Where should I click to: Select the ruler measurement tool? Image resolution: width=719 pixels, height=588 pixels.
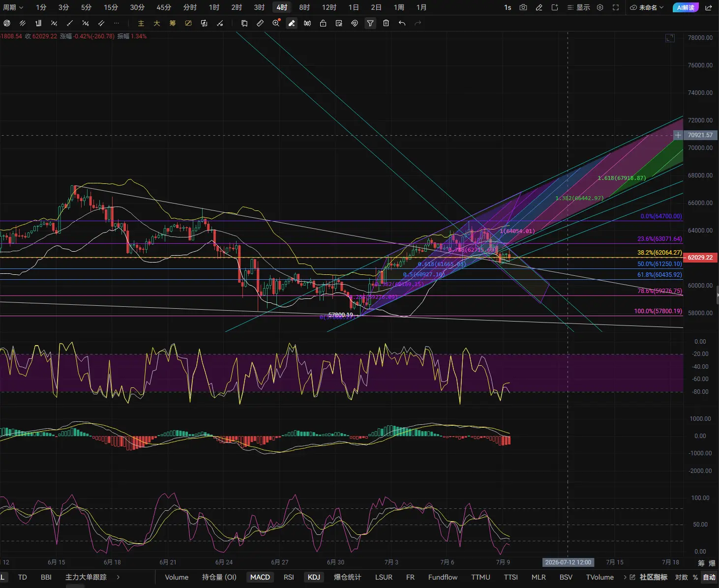tap(260, 23)
